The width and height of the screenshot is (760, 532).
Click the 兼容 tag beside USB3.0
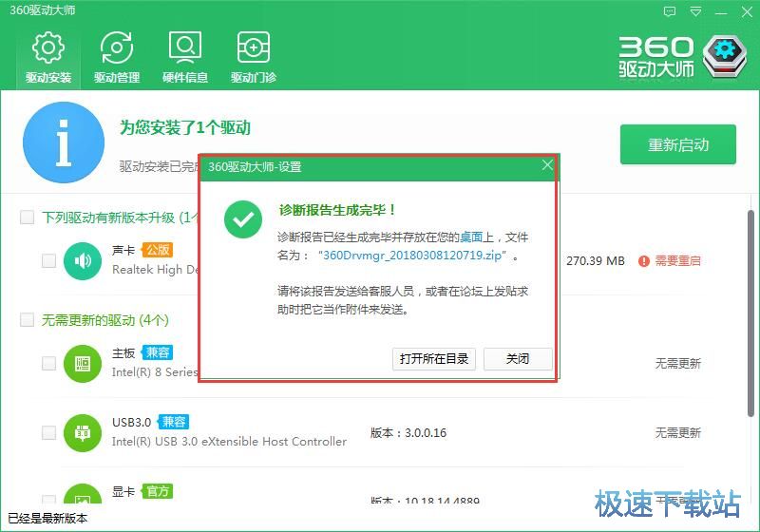click(x=174, y=422)
